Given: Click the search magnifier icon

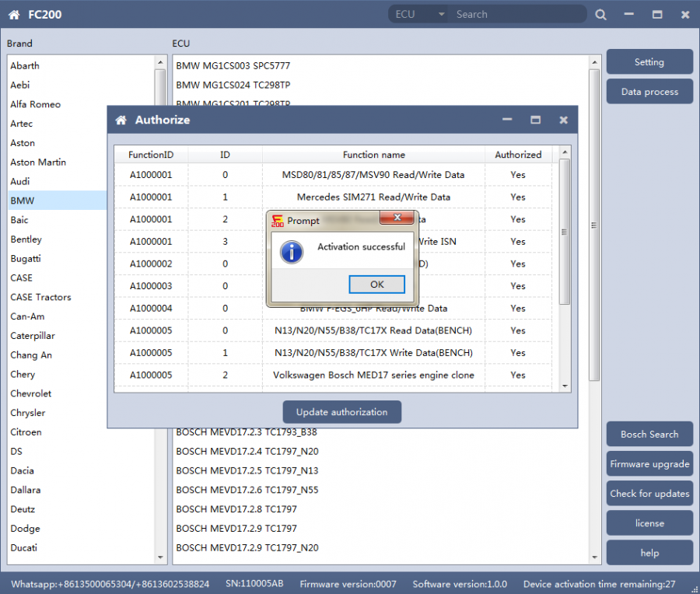Looking at the screenshot, I should (600, 15).
